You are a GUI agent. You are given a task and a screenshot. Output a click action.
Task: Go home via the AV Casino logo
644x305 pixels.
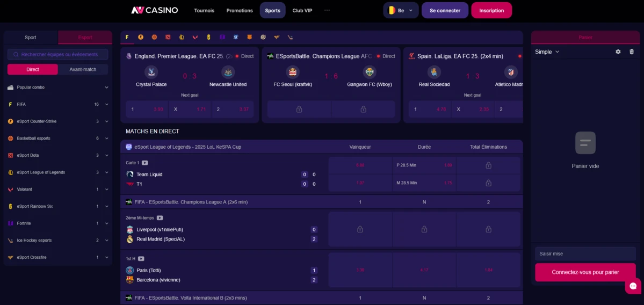[x=155, y=10]
